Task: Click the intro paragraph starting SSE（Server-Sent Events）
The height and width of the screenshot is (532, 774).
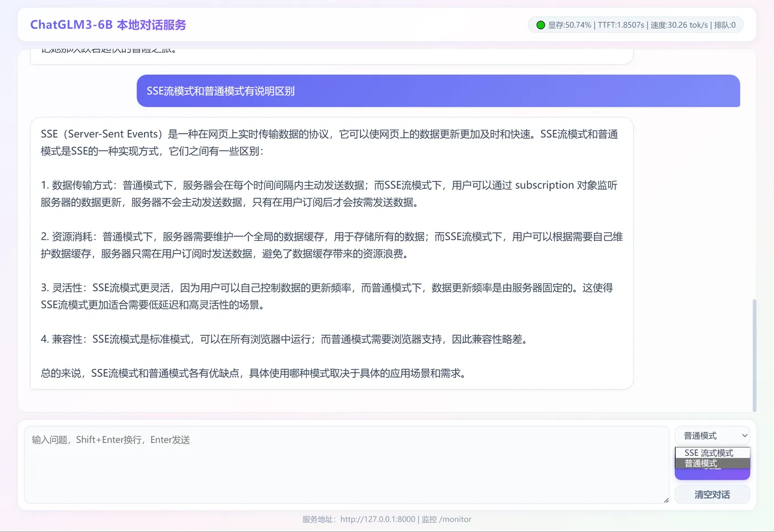Action: pyautogui.click(x=330, y=143)
